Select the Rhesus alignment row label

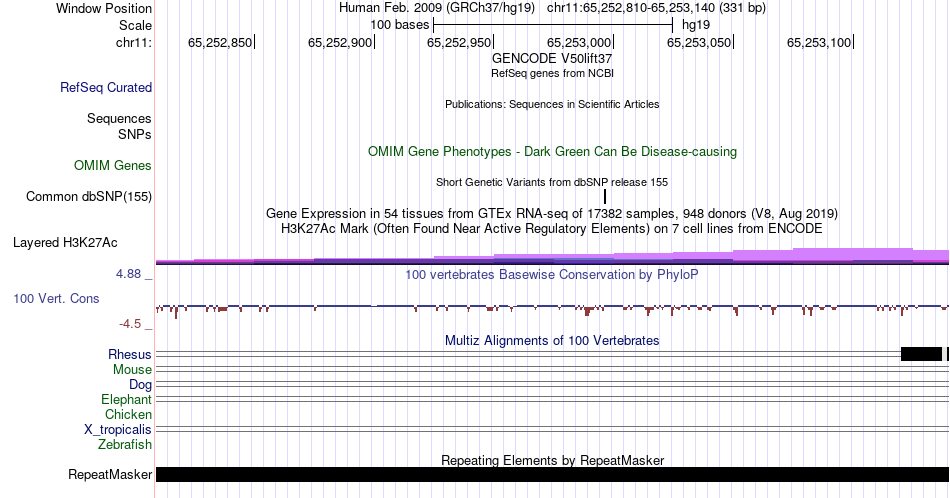[x=130, y=354]
